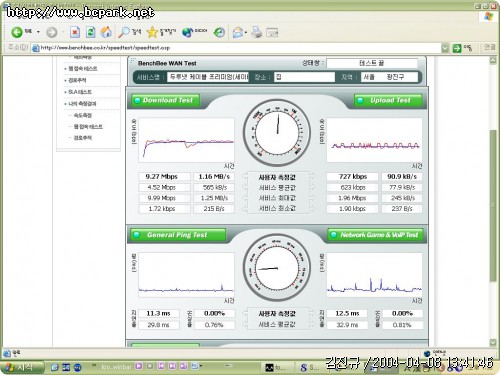The image size is (500, 375).
Task: Click the Stop loading icon
Action: click(75, 32)
